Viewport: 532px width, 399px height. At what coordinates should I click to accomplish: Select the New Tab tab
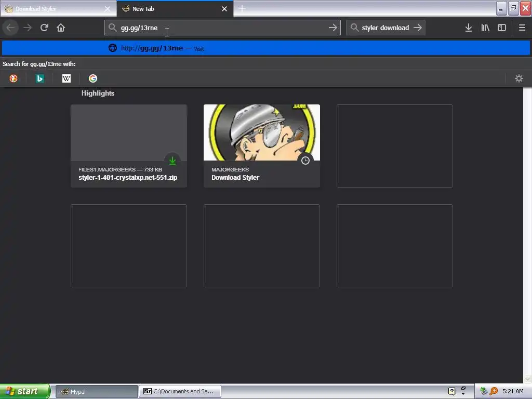pyautogui.click(x=175, y=9)
